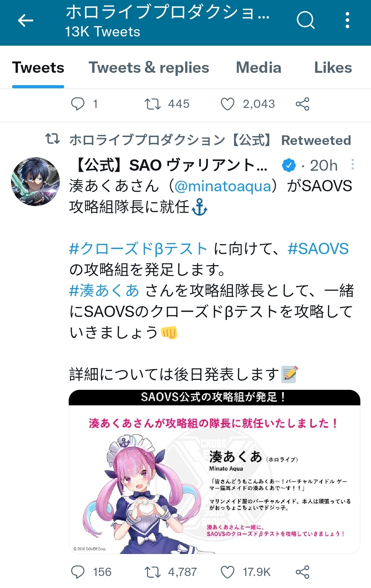Switch to Tweets & replies tab
Viewport: 371px width, 588px height.
coord(149,68)
